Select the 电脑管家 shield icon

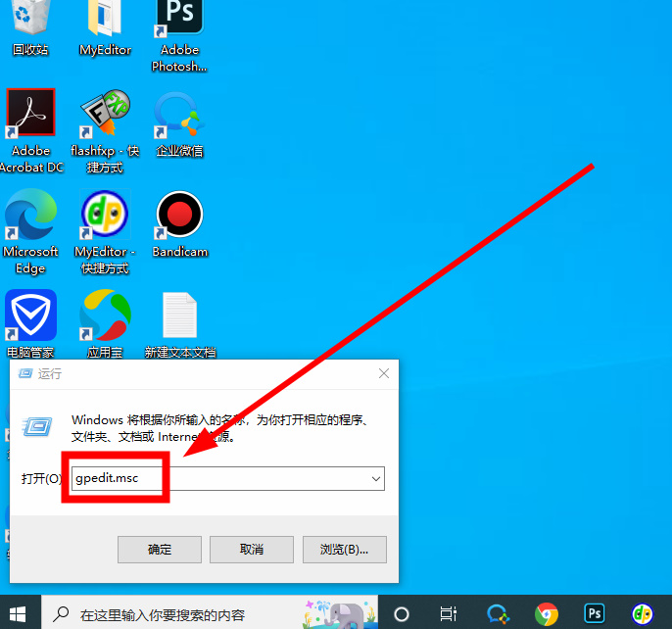pos(30,315)
